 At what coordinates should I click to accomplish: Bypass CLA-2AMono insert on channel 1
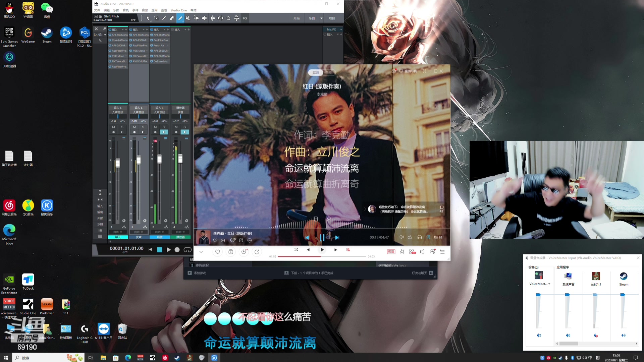click(x=110, y=40)
